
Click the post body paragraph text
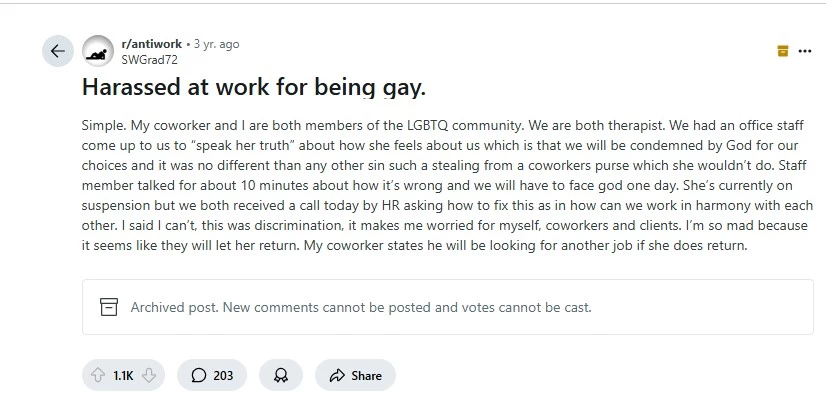(447, 185)
